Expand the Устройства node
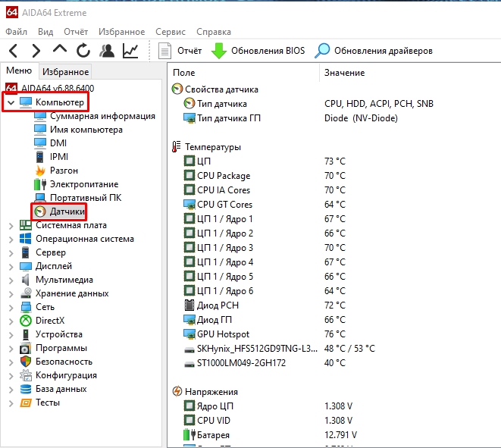 [11, 335]
